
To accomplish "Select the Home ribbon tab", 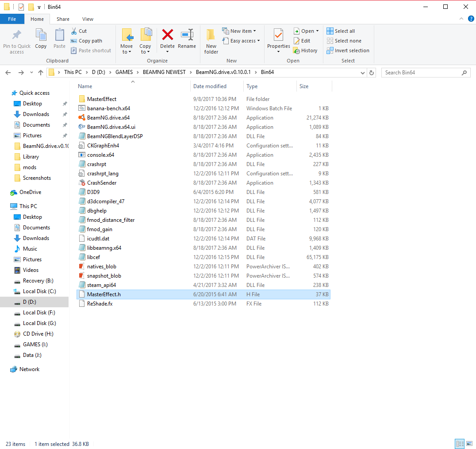I will click(x=37, y=19).
